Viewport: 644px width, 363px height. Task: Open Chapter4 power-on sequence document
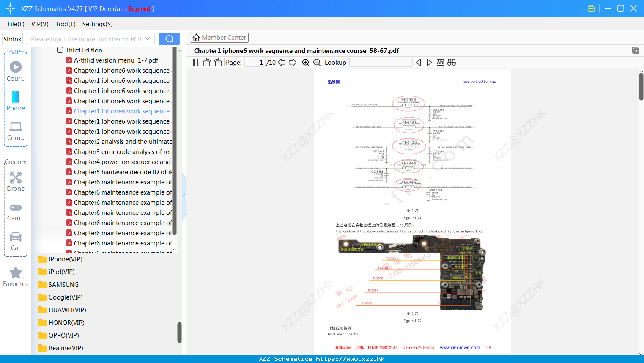coord(119,162)
